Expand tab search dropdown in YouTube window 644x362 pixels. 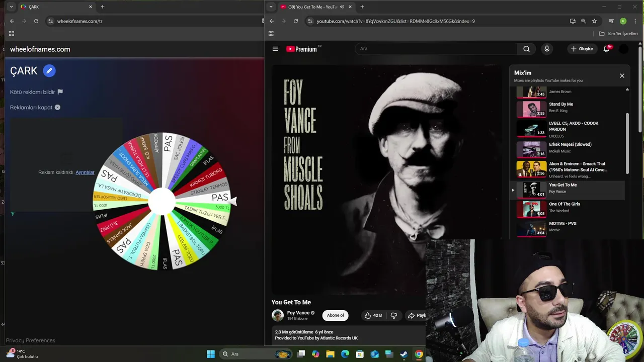pyautogui.click(x=271, y=7)
